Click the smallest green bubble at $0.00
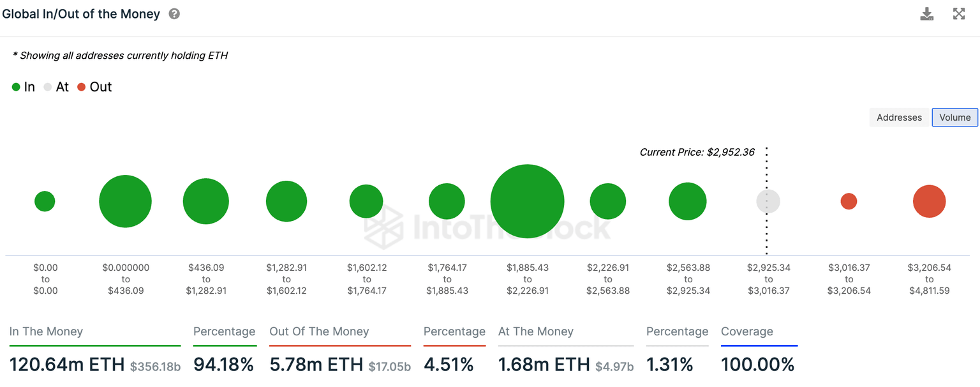Screen dimensions: 980x387 pyautogui.click(x=45, y=201)
